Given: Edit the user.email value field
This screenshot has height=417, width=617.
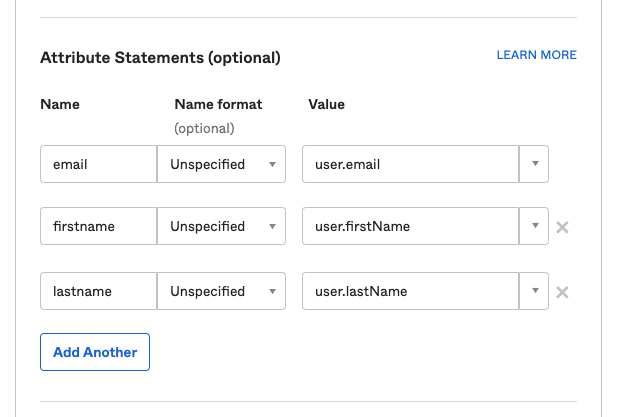Looking at the screenshot, I should 410,164.
